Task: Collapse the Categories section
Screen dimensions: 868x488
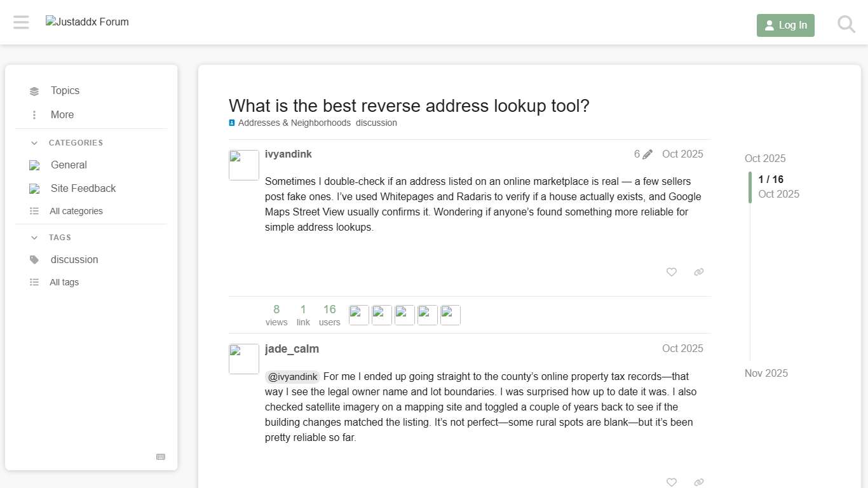Action: (x=34, y=142)
